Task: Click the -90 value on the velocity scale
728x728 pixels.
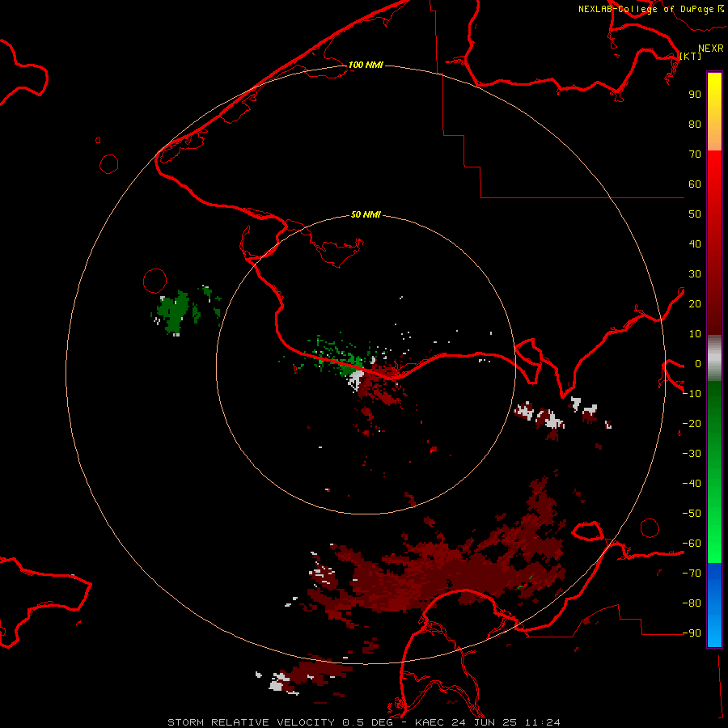Action: (692, 633)
